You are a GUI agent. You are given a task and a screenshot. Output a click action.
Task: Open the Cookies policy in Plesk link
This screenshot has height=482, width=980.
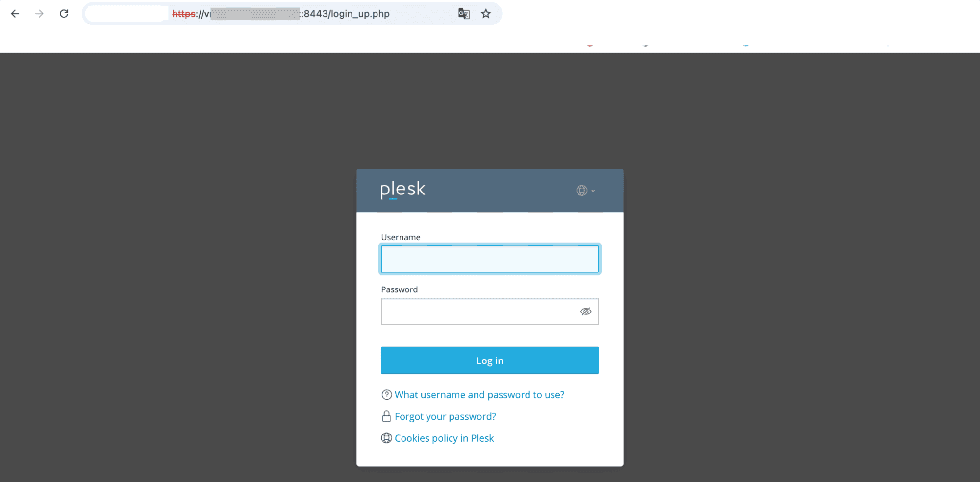tap(444, 437)
